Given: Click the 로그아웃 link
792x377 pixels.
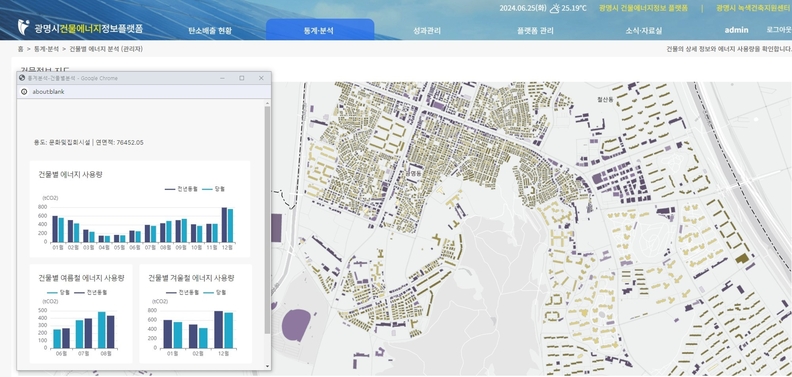Looking at the screenshot, I should pyautogui.click(x=778, y=30).
